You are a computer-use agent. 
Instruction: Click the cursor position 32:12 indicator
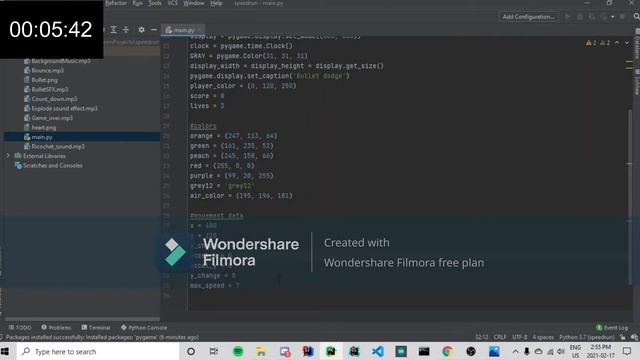(482, 337)
